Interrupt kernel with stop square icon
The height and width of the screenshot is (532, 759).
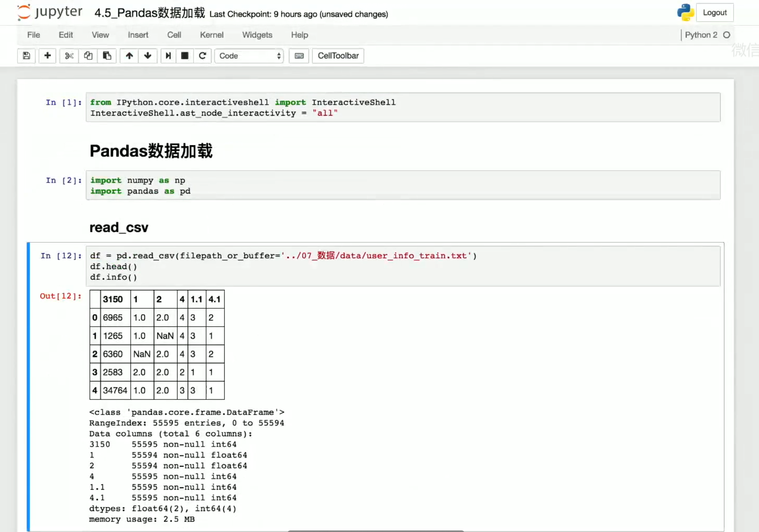[185, 56]
